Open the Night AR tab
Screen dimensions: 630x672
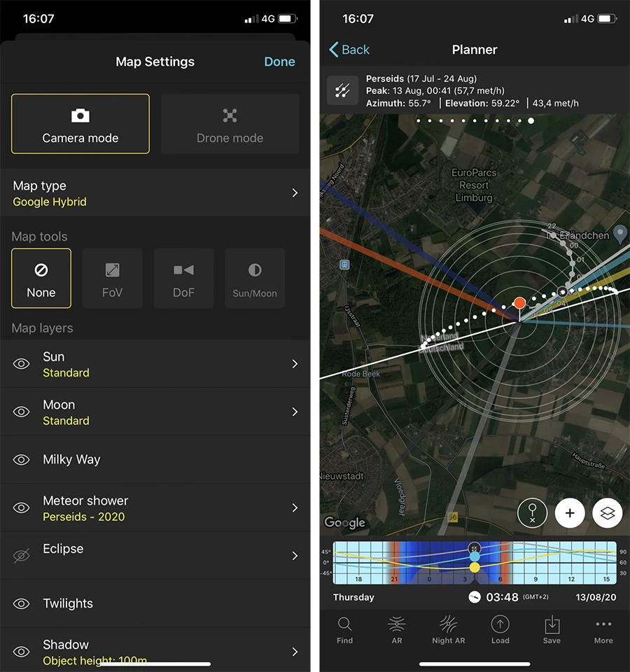[x=448, y=630]
